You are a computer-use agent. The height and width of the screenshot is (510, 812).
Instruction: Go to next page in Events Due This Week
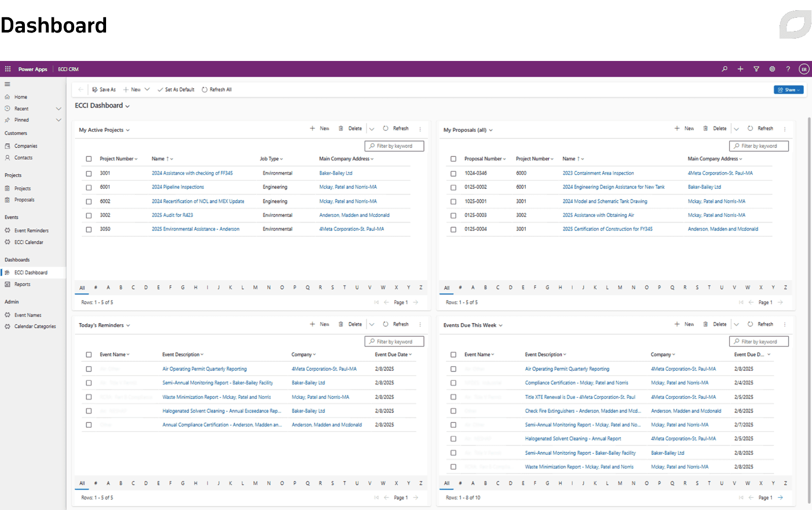click(780, 498)
